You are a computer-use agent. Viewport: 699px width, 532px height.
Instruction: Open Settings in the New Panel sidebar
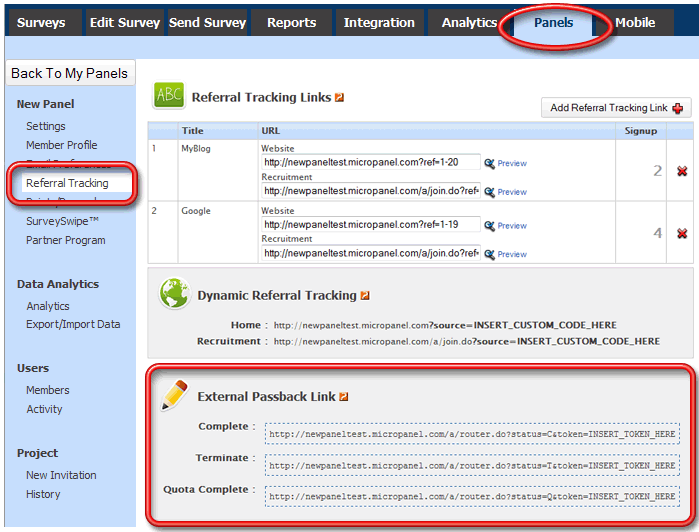pyautogui.click(x=46, y=126)
